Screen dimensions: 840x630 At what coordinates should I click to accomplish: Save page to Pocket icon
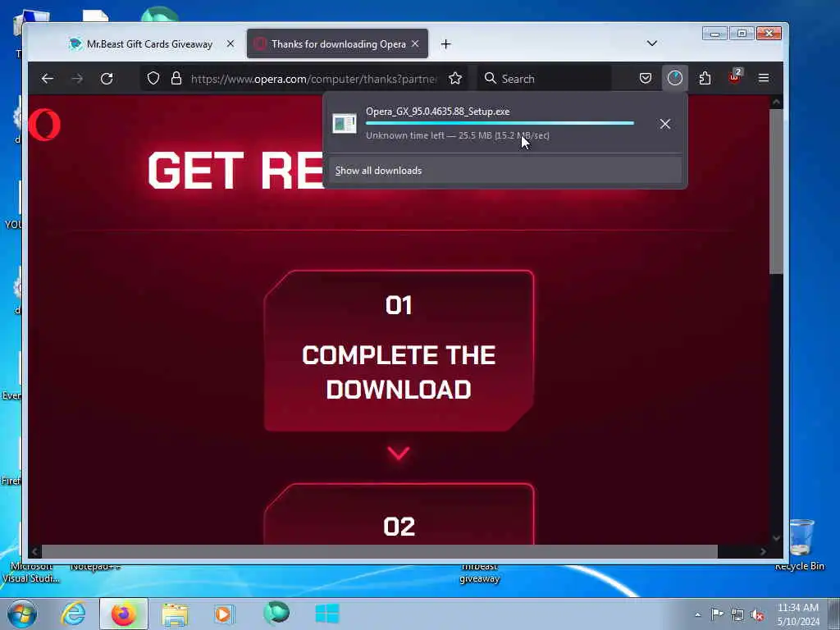[646, 79]
